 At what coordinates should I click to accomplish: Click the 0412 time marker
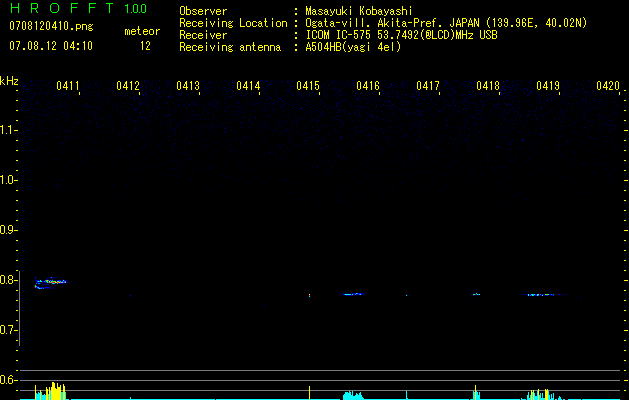pyautogui.click(x=128, y=86)
